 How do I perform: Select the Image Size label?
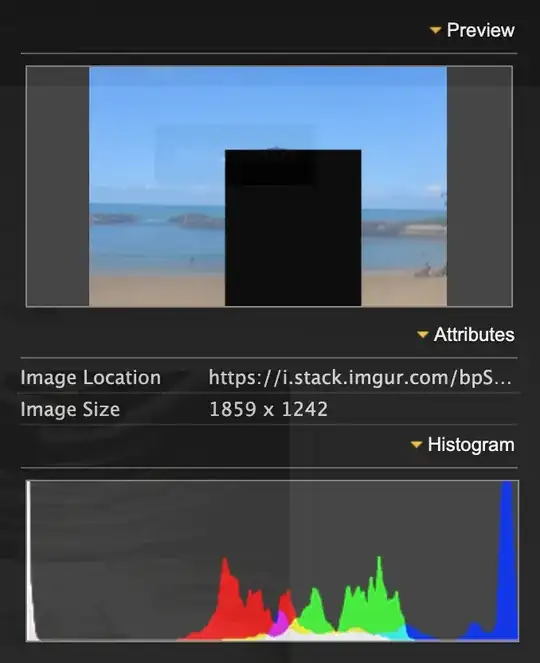point(70,409)
